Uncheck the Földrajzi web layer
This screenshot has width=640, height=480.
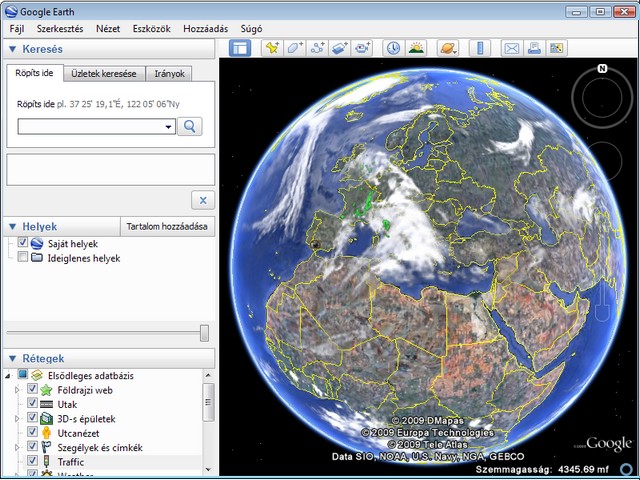point(32,389)
